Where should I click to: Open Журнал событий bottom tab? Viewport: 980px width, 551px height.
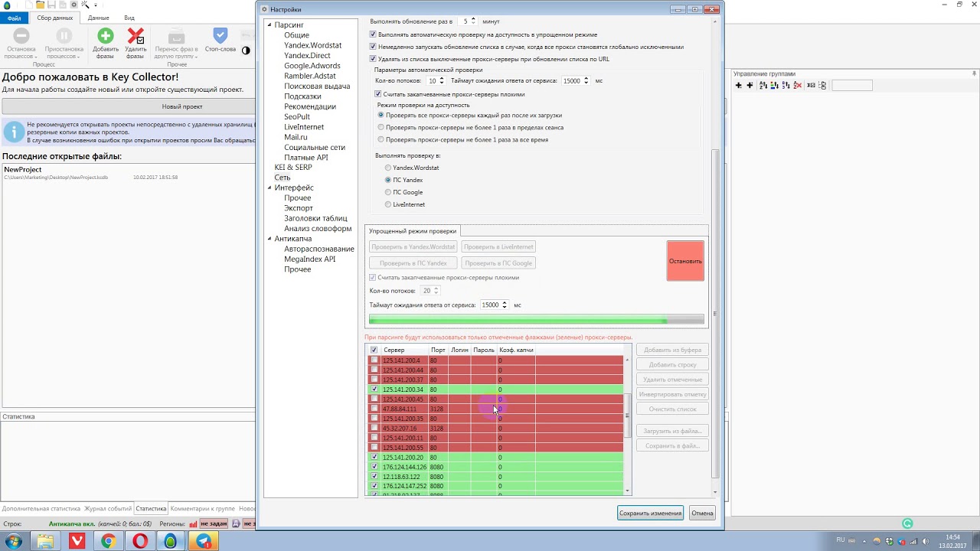coord(108,508)
